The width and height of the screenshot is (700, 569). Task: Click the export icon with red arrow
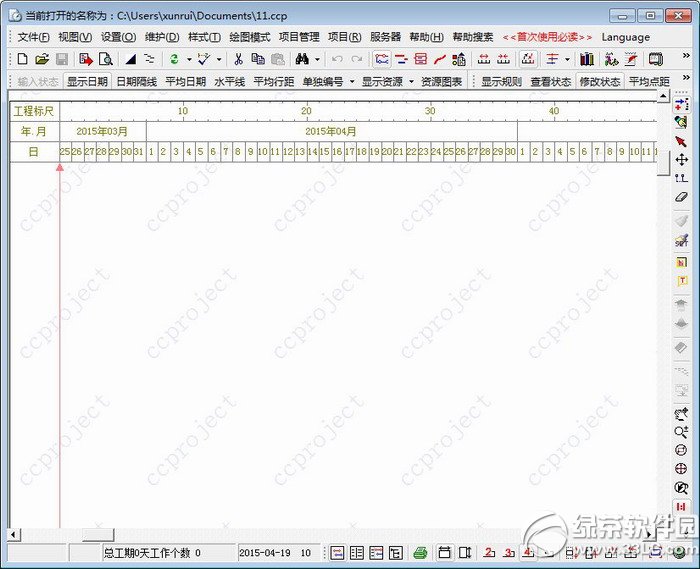[x=86, y=59]
